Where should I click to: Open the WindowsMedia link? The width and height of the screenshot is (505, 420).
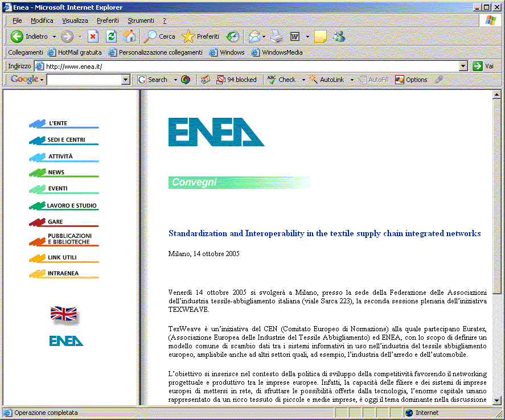pyautogui.click(x=277, y=52)
